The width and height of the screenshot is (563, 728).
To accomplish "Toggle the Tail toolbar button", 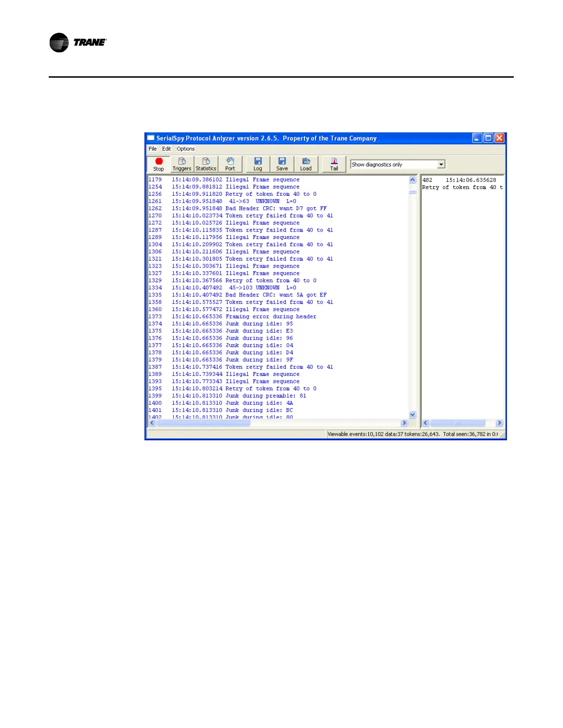I will point(334,164).
